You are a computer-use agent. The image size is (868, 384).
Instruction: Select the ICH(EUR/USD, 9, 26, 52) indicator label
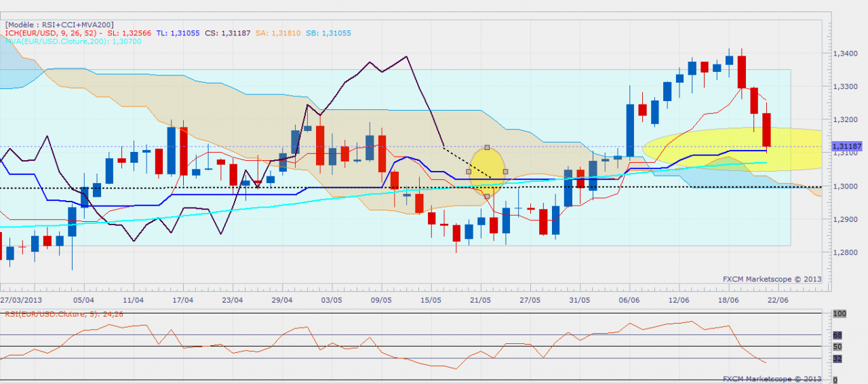tap(54, 33)
